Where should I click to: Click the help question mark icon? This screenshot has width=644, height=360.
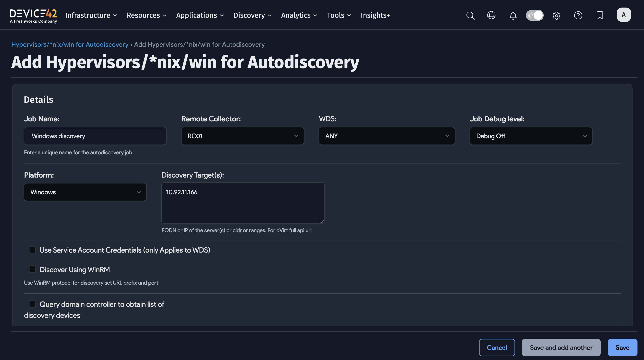coord(578,15)
